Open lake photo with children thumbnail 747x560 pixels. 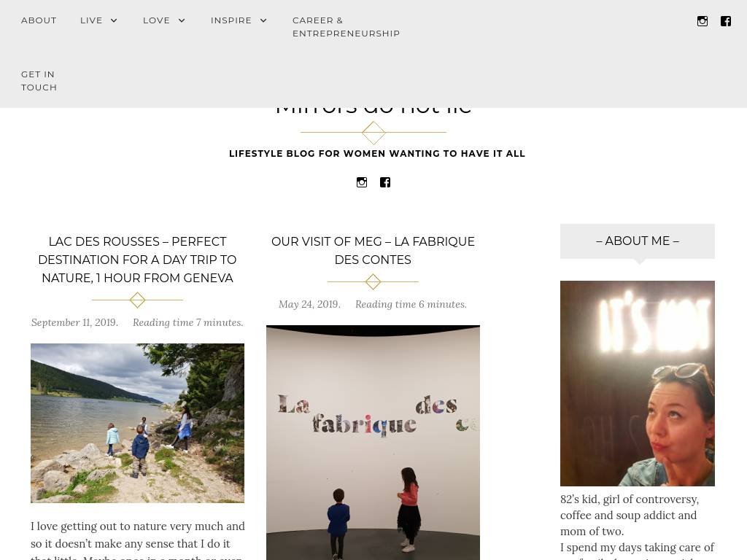click(x=137, y=424)
